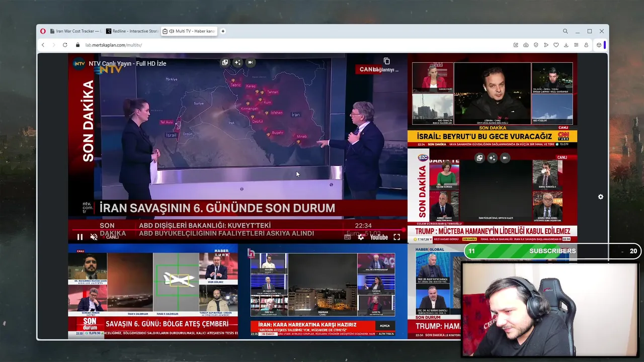Enter fullscreen on NTV player
Image resolution: width=644 pixels, height=362 pixels.
[397, 237]
